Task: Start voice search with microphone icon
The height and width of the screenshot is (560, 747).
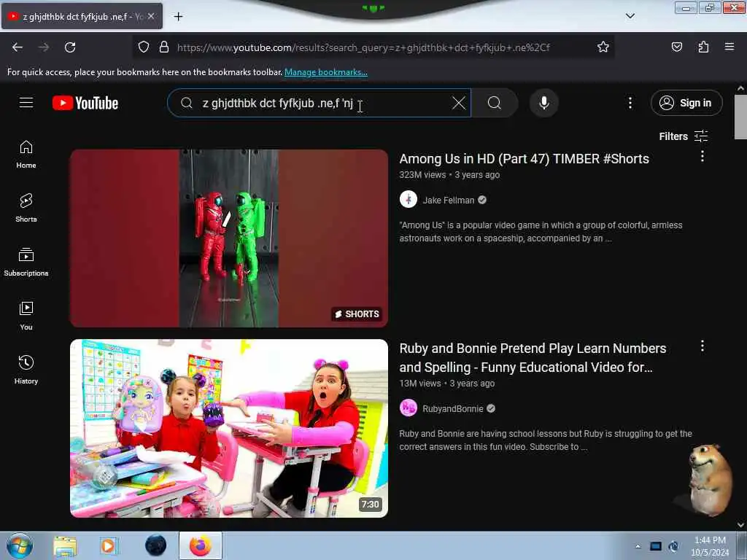Action: pyautogui.click(x=544, y=103)
